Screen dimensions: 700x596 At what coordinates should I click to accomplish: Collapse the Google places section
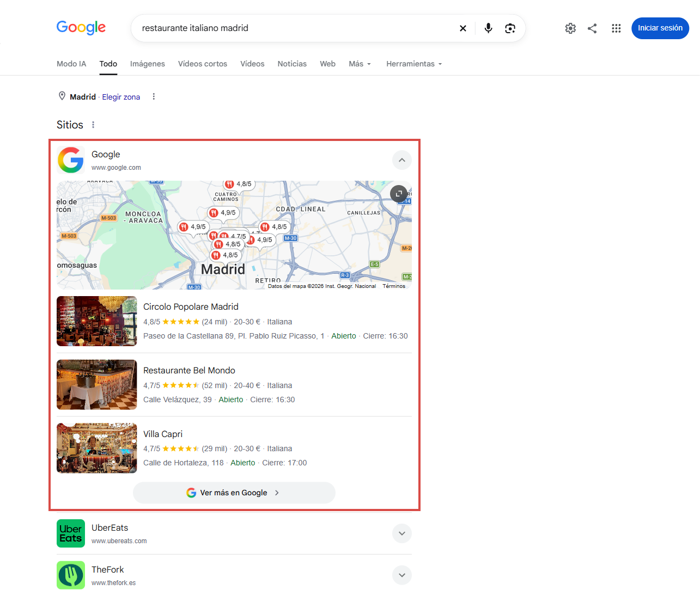[402, 160]
